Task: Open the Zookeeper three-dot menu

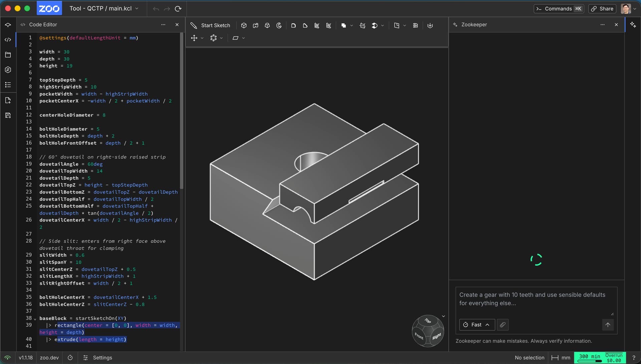Action: coord(603,25)
